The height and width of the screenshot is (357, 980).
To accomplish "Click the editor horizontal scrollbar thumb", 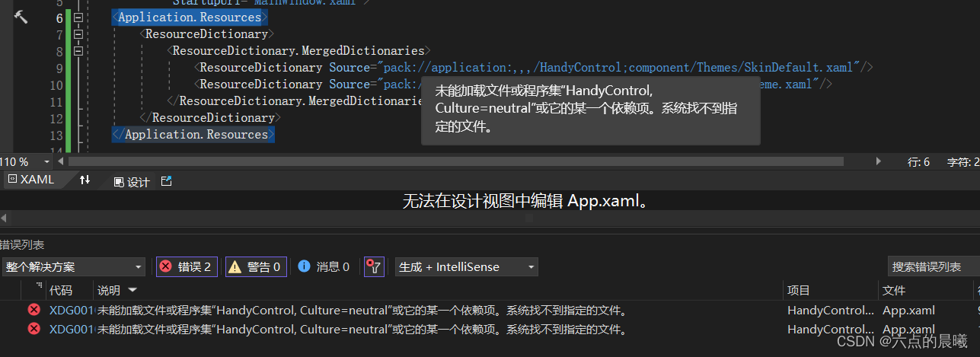I will point(456,161).
